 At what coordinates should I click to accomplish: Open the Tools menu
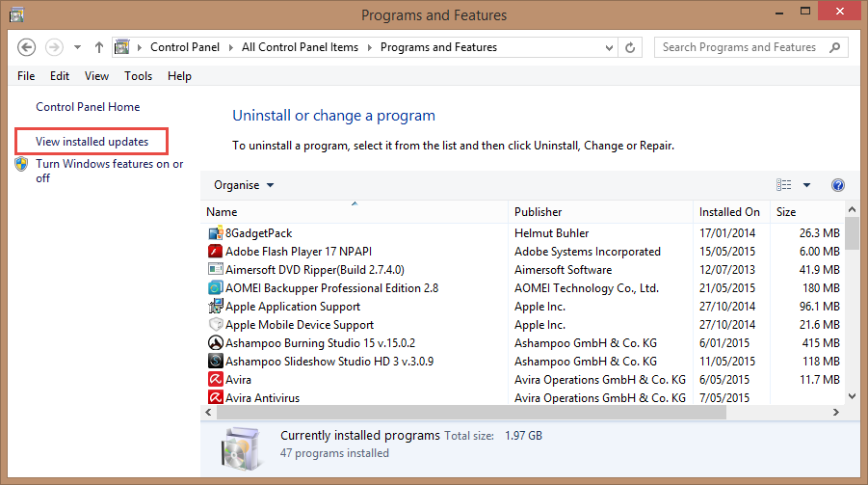pos(138,76)
